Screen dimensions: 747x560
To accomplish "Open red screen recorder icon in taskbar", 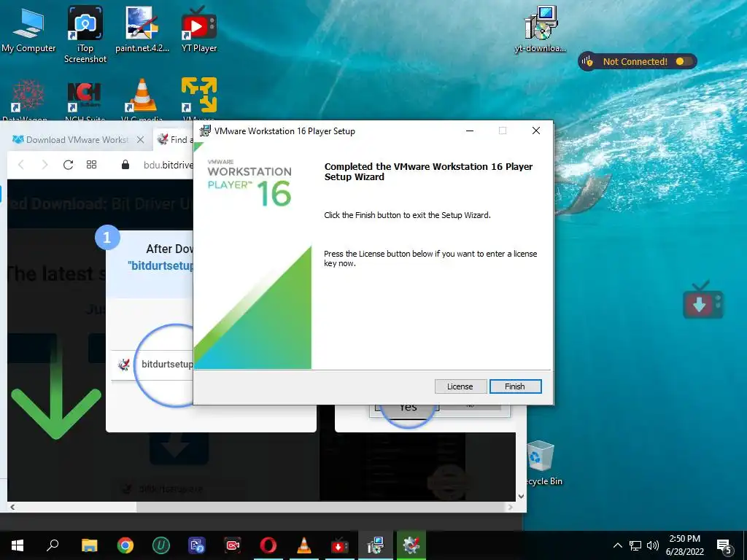I will coord(233,545).
